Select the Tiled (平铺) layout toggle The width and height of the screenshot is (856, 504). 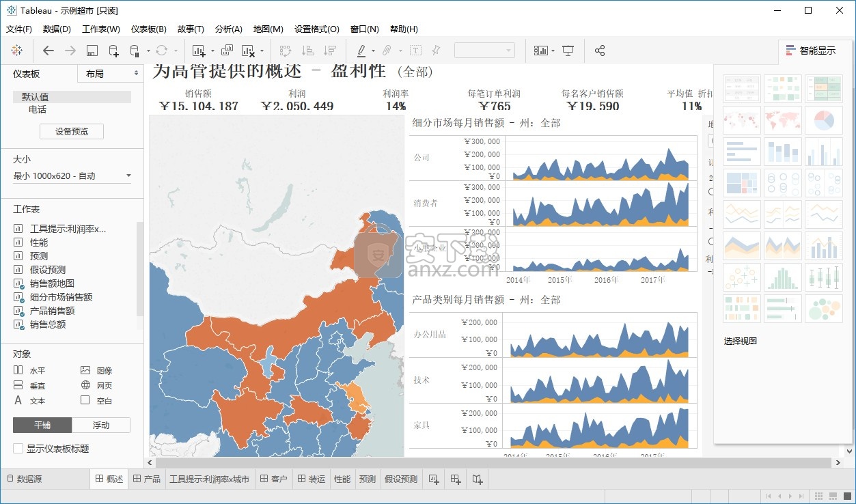[x=42, y=425]
